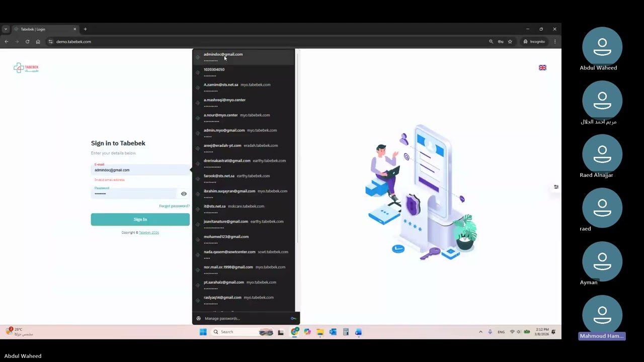Click the Sign In button
This screenshot has width=644, height=362.
tap(140, 219)
